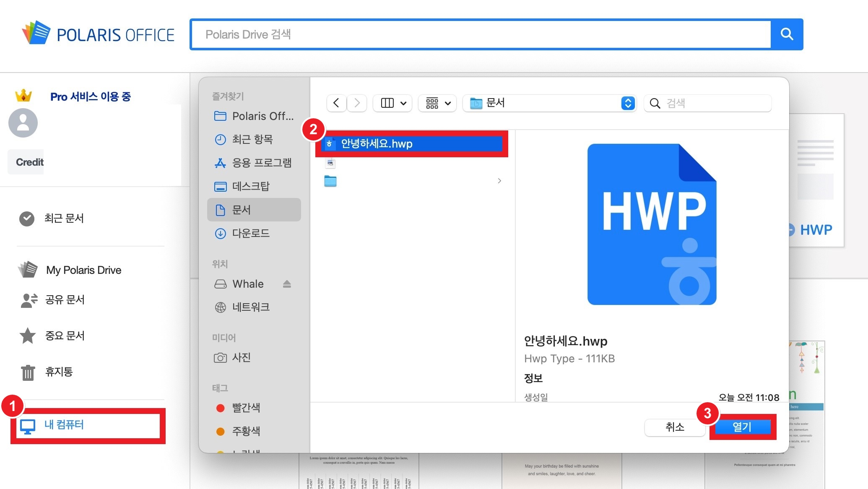This screenshot has height=489, width=868.
Task: Open My Polaris Drive from sidebar
Action: click(x=83, y=270)
